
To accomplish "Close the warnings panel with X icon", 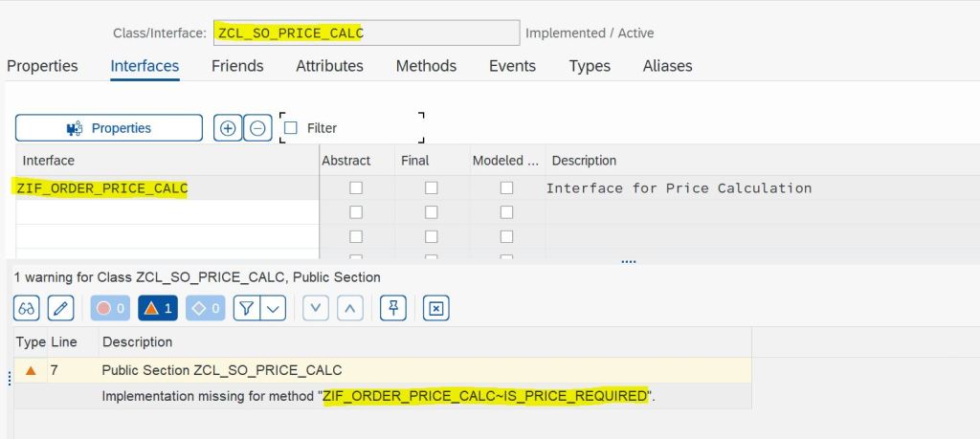I will click(435, 308).
